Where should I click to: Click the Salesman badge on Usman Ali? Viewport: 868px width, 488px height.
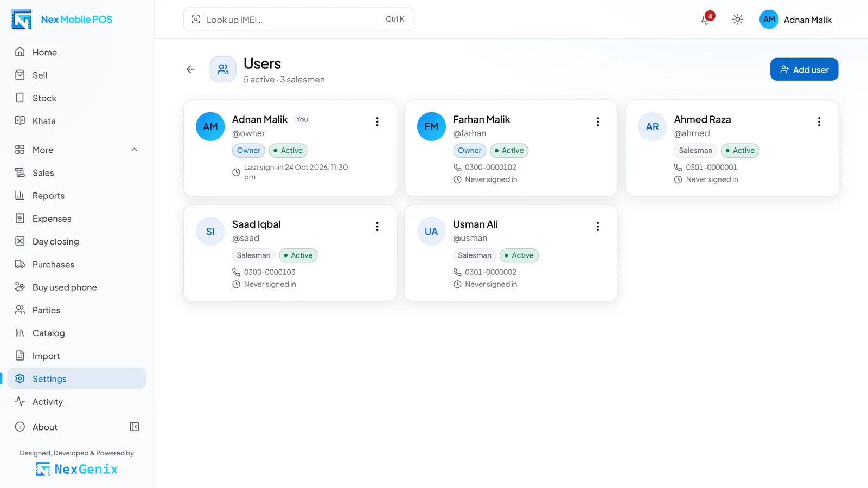(x=475, y=255)
